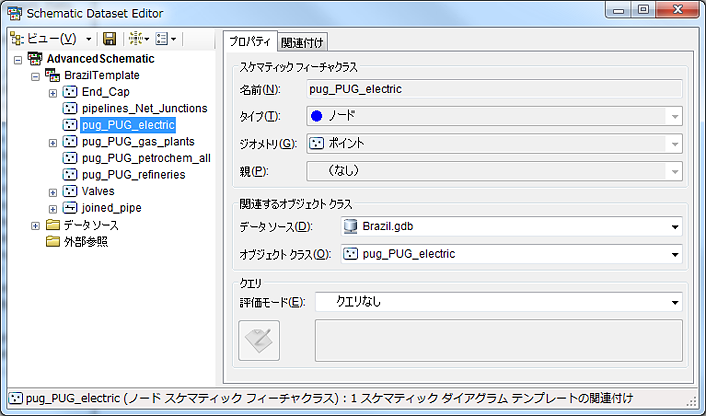Viewport: 706px width, 416px height.
Task: Minimize the Schematic Dataset Editor window
Action: coord(618,10)
